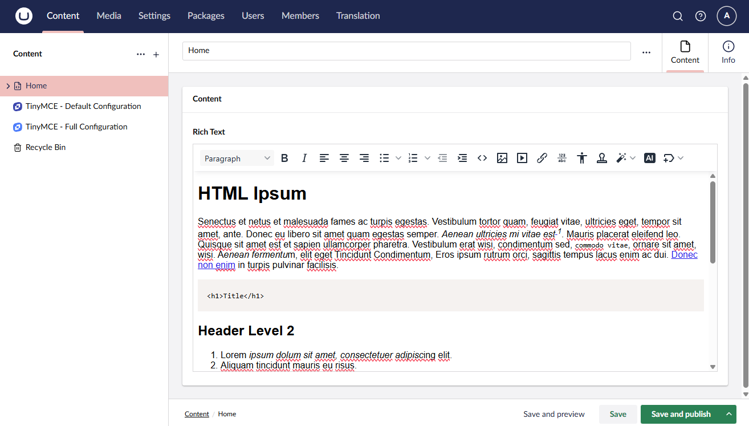Open the Paragraph format dropdown
The width and height of the screenshot is (749, 426).
pos(237,158)
